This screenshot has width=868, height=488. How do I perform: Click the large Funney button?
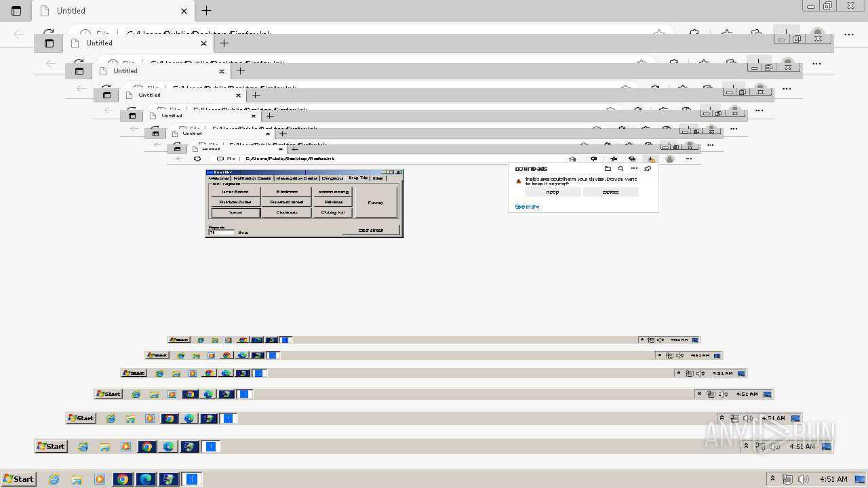pos(376,202)
